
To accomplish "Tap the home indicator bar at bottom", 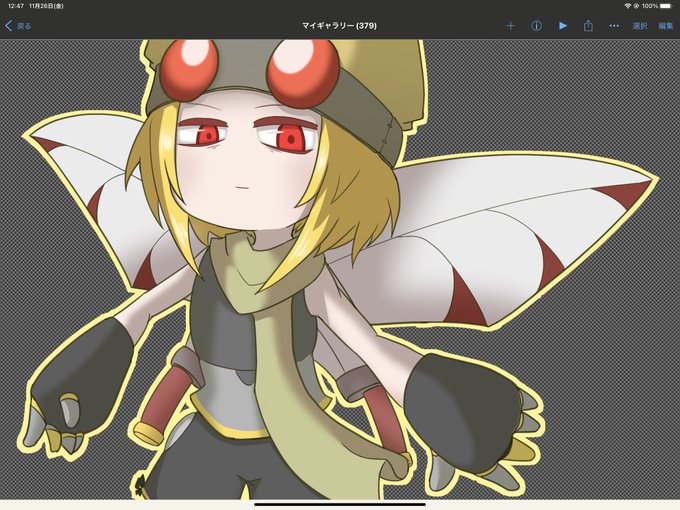I will tap(340, 504).
